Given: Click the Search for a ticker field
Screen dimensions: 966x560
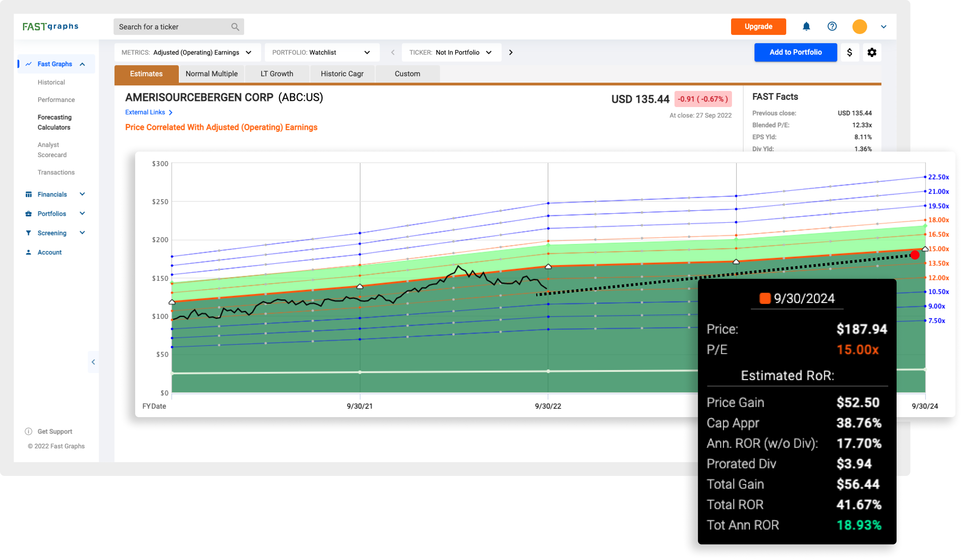Looking at the screenshot, I should click(x=179, y=27).
